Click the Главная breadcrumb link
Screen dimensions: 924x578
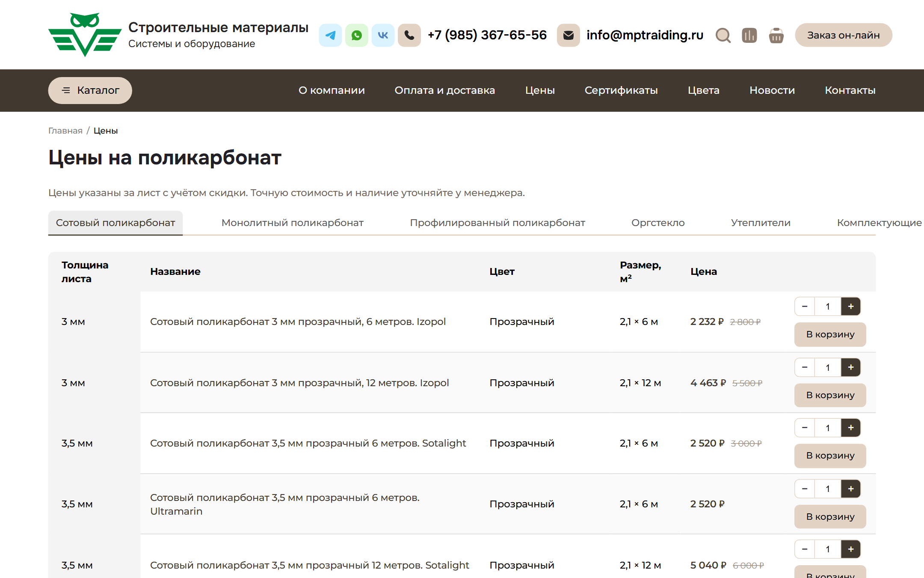[x=65, y=131]
